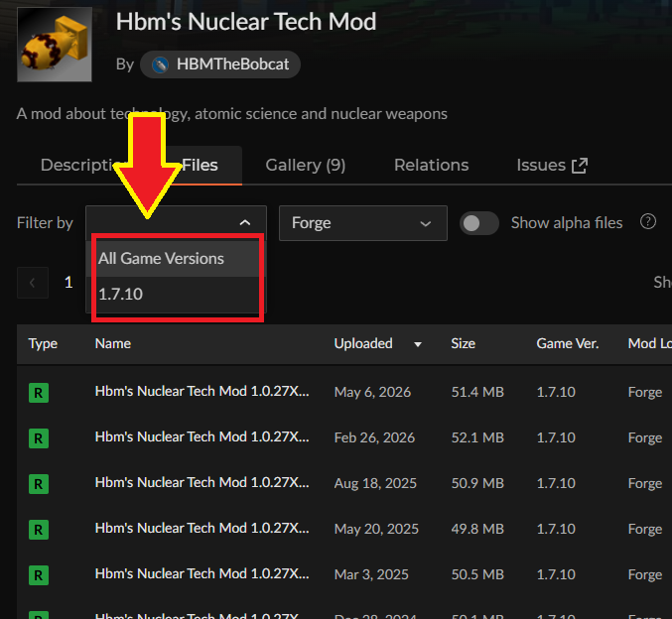Click the R release badge for May 6, 2026
Viewport: 672px width, 619px height.
tap(39, 393)
